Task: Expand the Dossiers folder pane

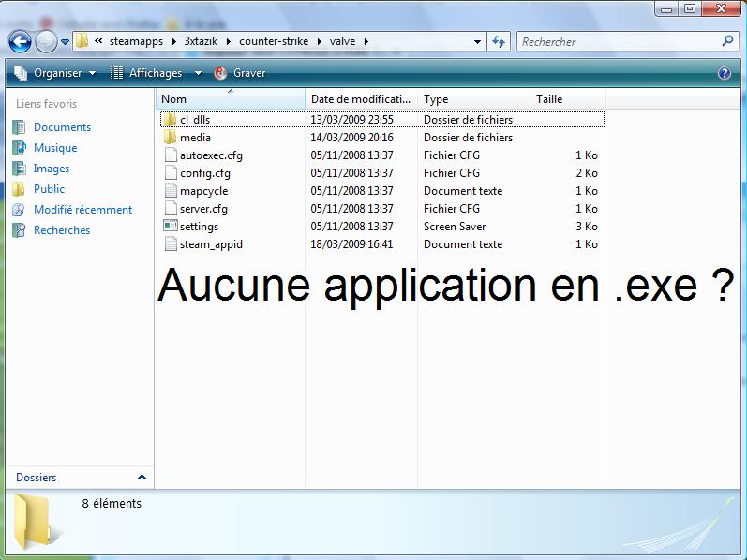Action: [142, 478]
